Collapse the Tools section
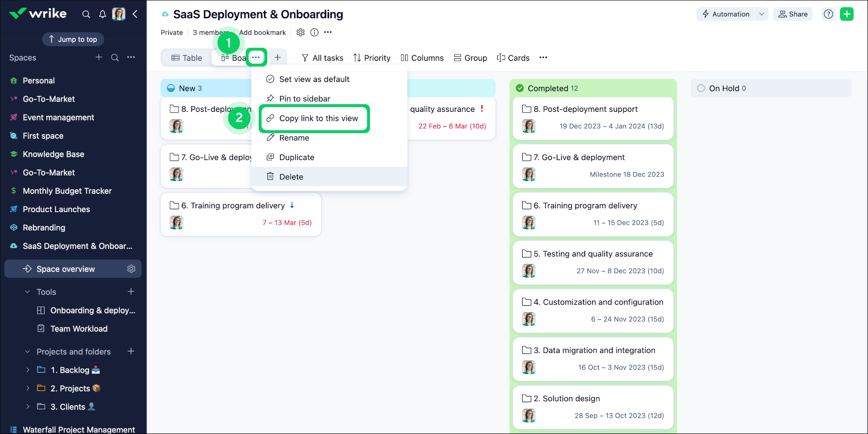The image size is (868, 434). pos(28,292)
